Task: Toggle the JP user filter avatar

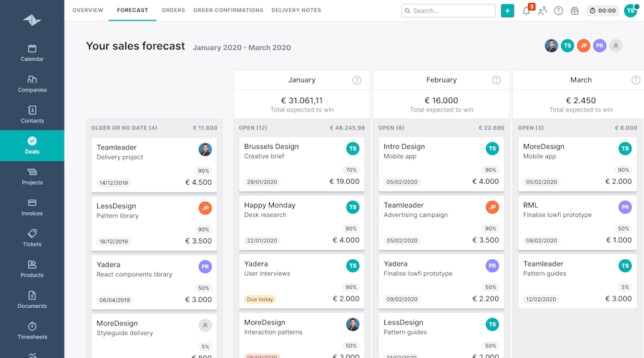Action: coord(583,46)
